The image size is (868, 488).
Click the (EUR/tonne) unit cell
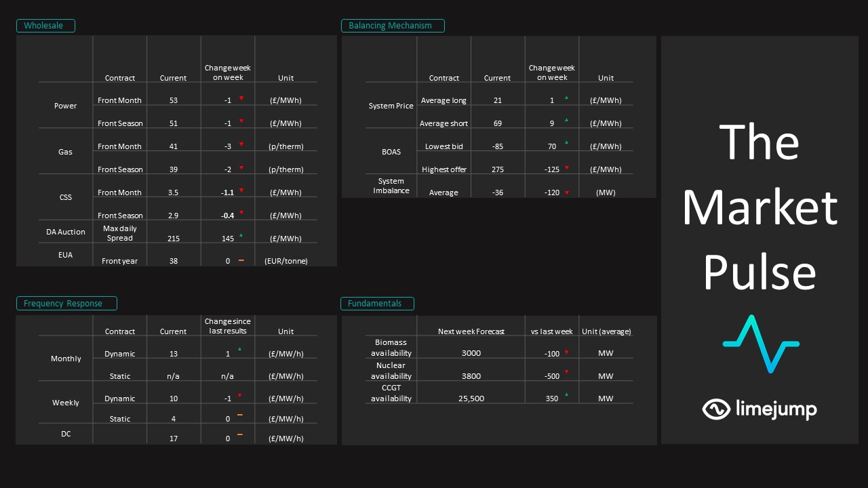click(x=286, y=261)
